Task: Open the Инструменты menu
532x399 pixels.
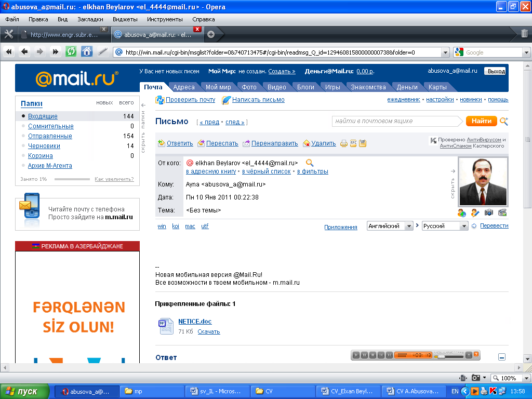Action: point(165,19)
